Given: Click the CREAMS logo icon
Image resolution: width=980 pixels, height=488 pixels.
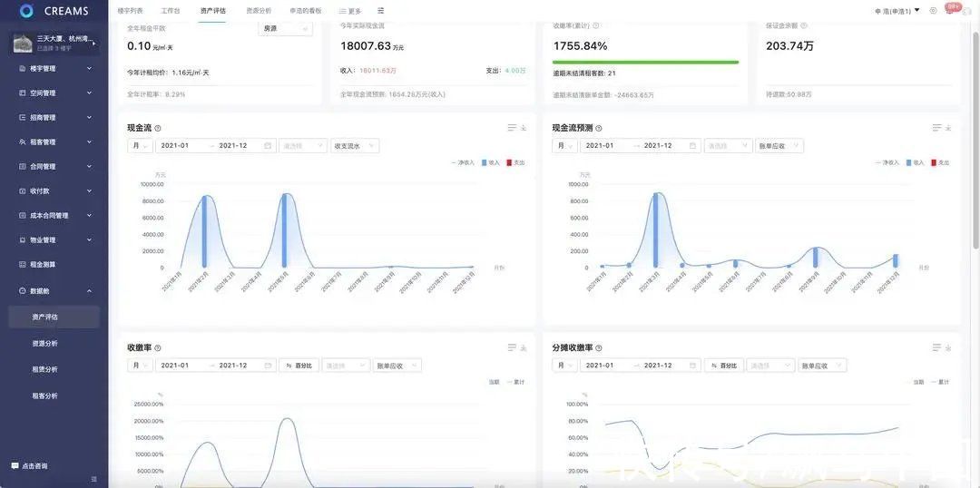Looking at the screenshot, I should [x=26, y=11].
